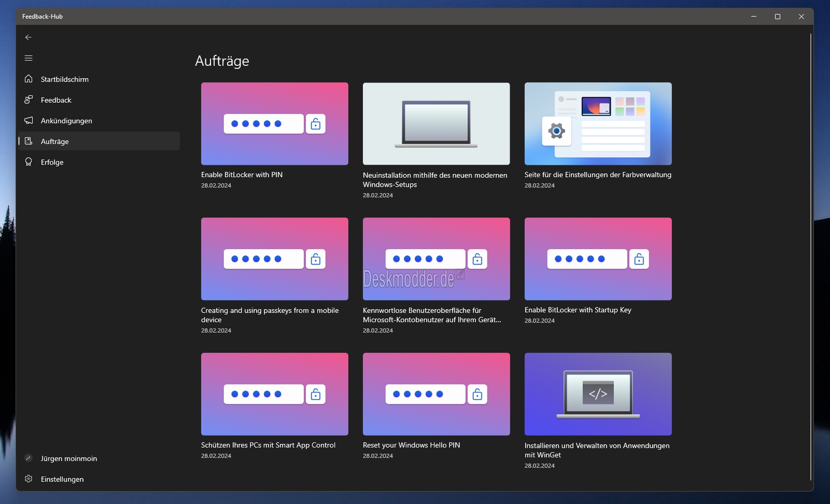Click the Erfolge badge icon
This screenshot has height=504, width=830.
tap(29, 162)
